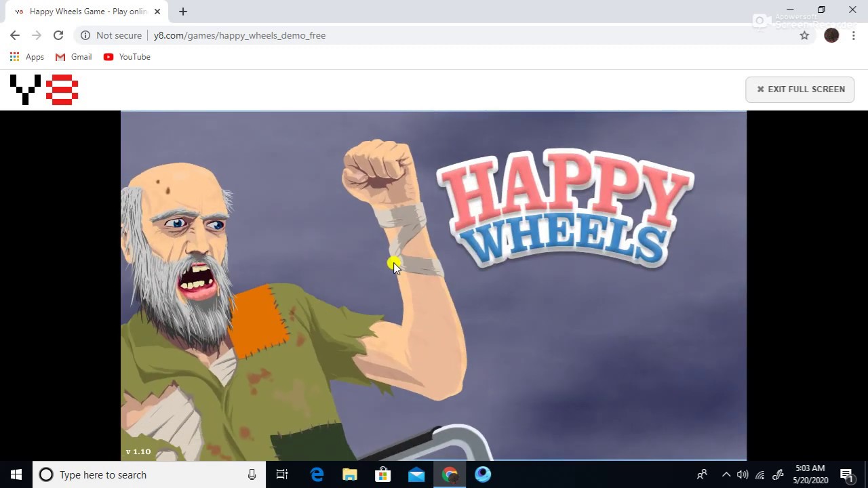
Task: Open the Chrome profile avatar
Action: 831,35
